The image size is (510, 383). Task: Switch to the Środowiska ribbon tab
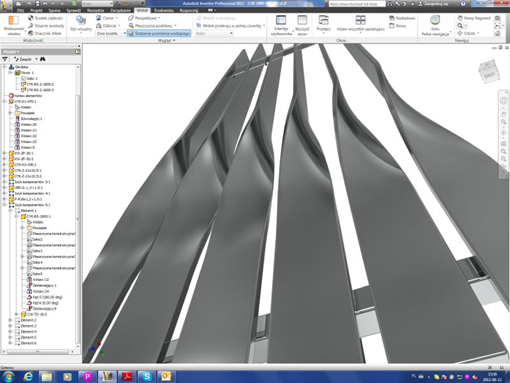click(164, 10)
